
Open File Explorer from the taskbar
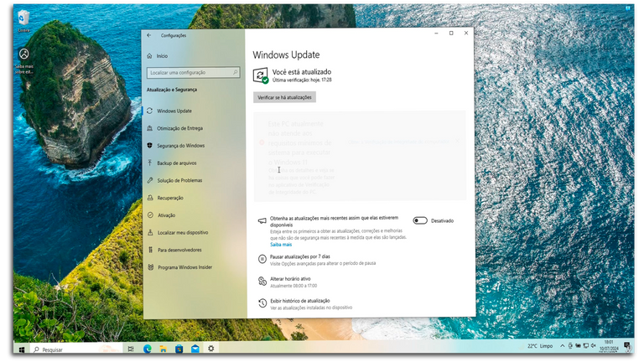[163, 349]
